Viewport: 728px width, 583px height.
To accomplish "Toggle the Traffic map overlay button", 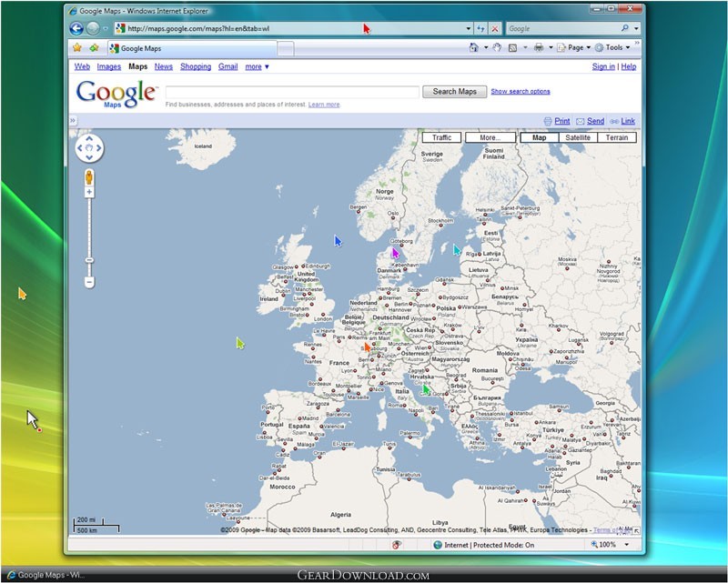I will tap(441, 137).
